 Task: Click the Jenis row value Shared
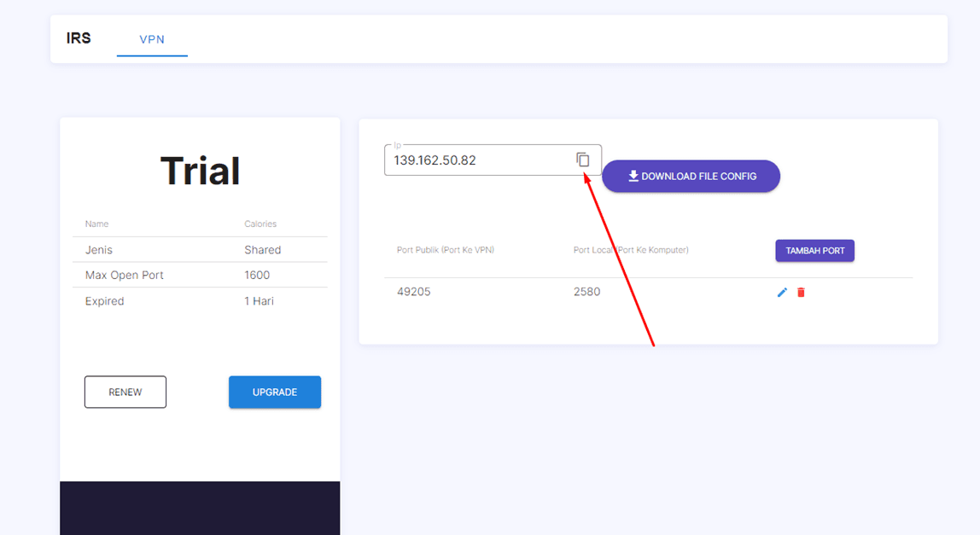tap(262, 250)
